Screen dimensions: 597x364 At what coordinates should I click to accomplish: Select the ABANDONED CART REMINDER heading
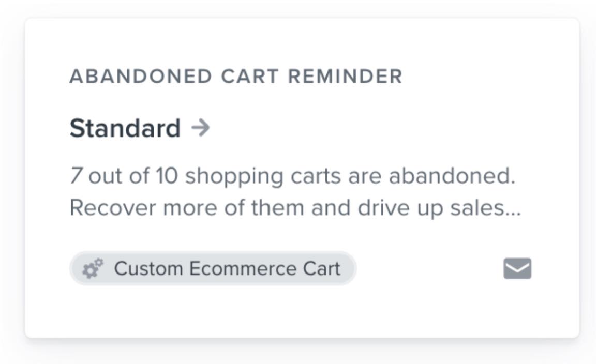pos(235,75)
